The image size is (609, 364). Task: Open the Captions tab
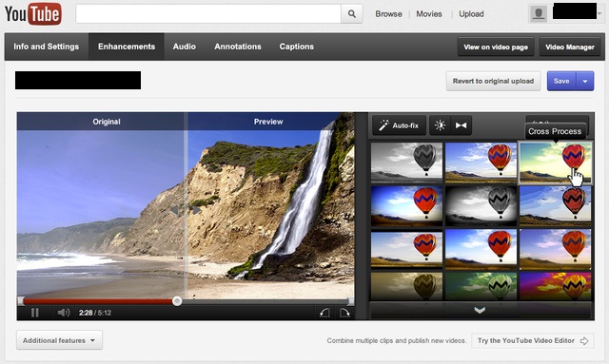click(296, 47)
